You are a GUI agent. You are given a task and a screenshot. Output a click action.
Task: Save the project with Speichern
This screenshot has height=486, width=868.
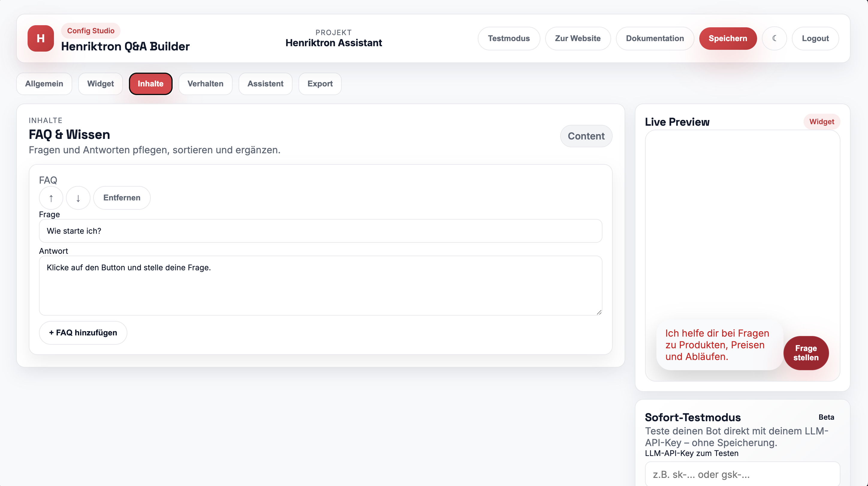tap(728, 38)
